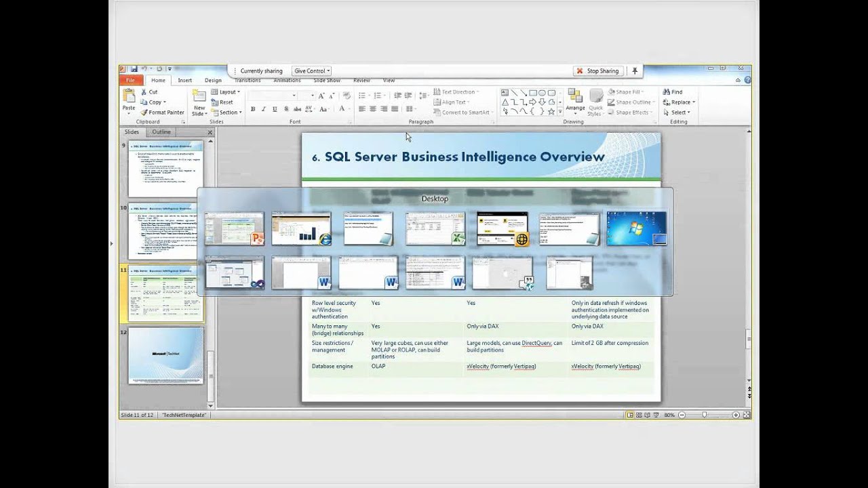Click the Grow Font icon
Viewport: 868px width, 488px height.
321,96
